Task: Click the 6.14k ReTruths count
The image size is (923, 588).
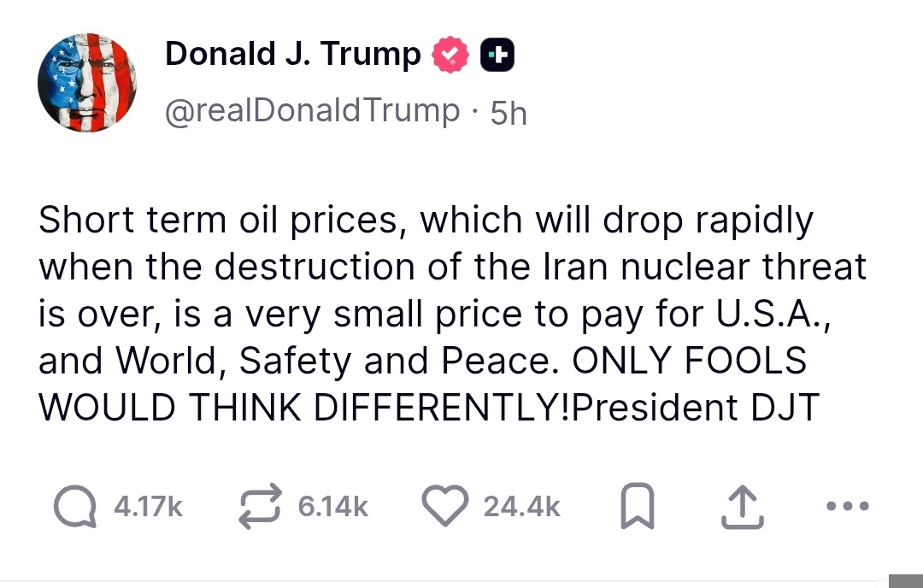Action: point(332,508)
